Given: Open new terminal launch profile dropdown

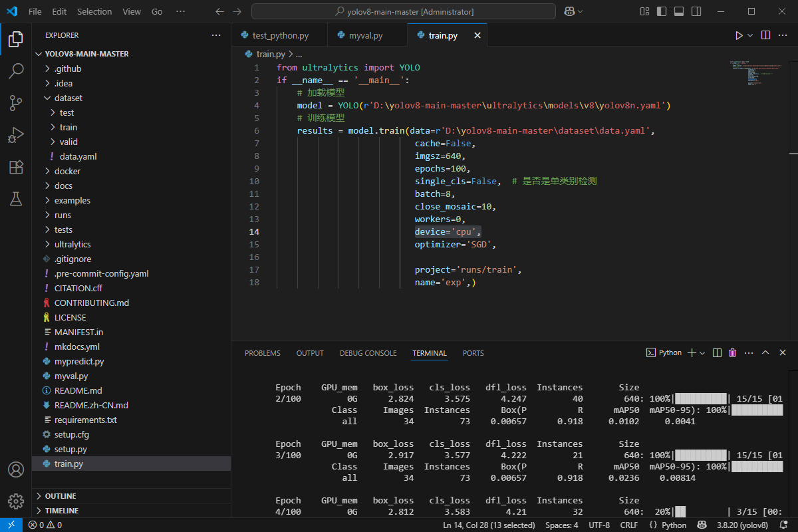Looking at the screenshot, I should (702, 353).
